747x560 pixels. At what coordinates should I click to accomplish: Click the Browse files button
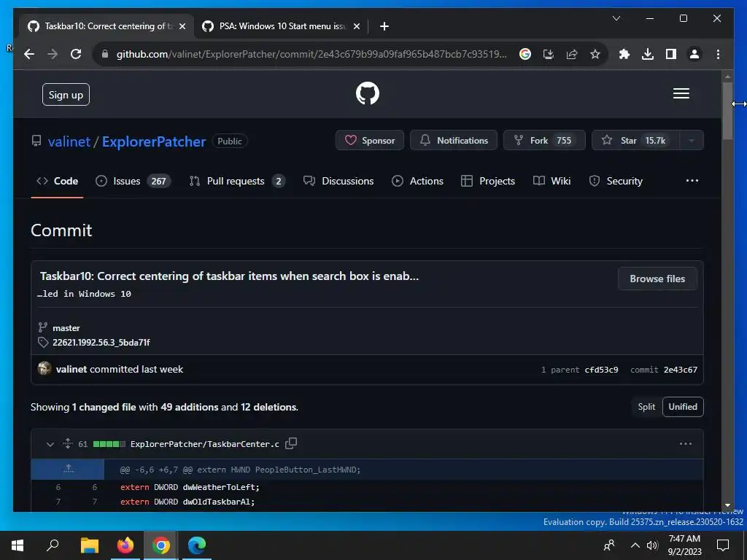pos(657,279)
